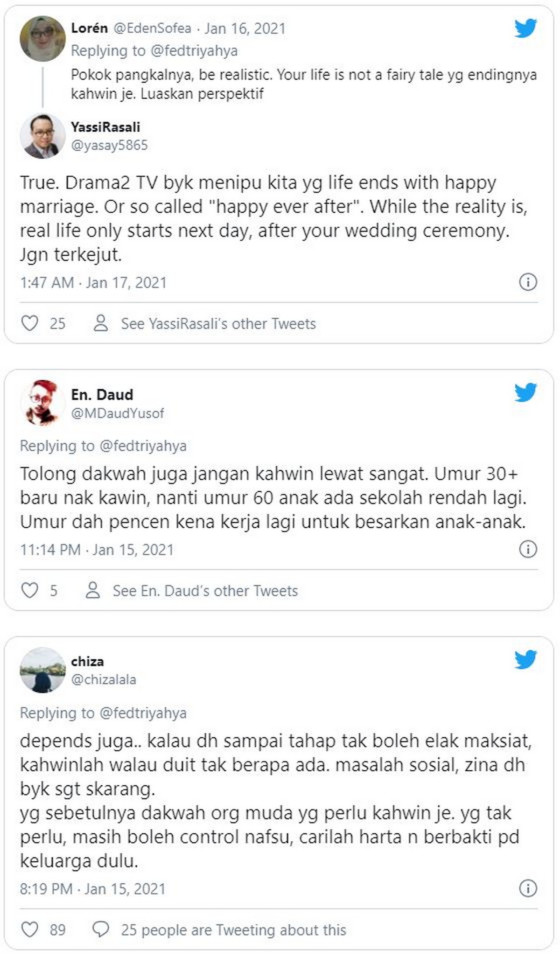
Task: Click person icon beside See YassiRasali's other Tweets
Action: pos(101,323)
